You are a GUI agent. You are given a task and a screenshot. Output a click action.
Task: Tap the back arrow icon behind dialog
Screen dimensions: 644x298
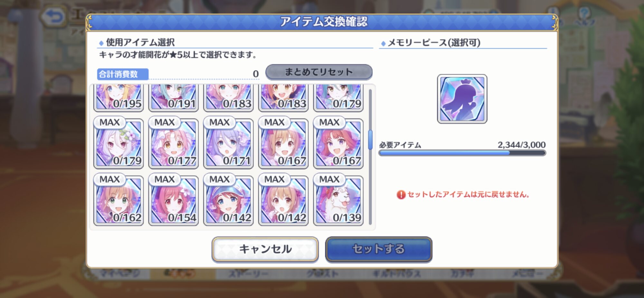coord(53,16)
